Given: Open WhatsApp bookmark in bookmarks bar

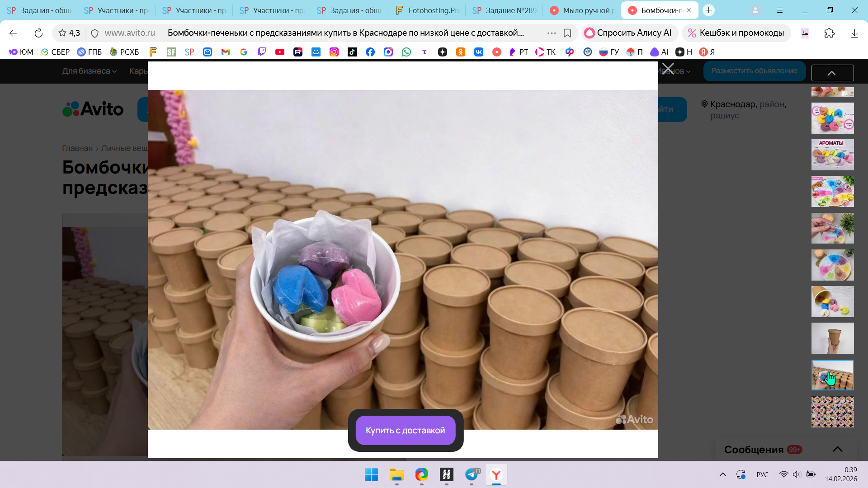Looking at the screenshot, I should [406, 52].
